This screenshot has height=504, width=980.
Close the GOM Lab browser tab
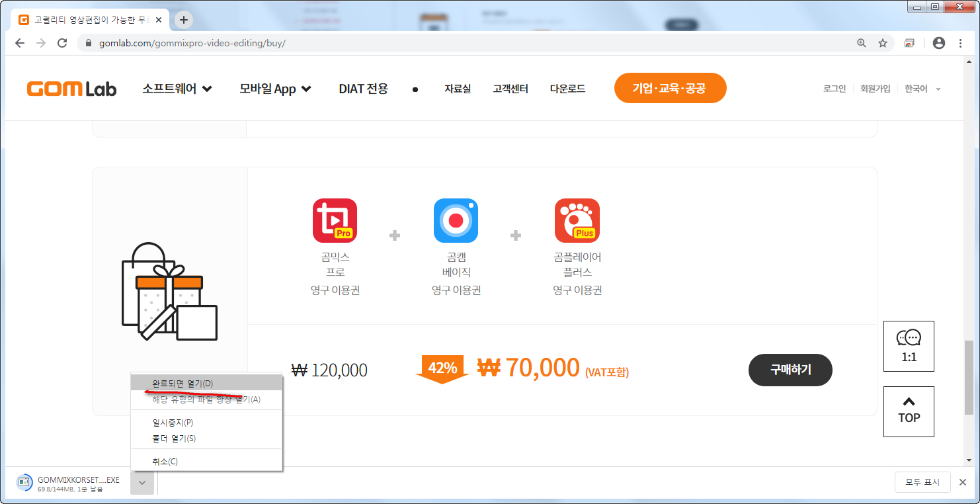(159, 20)
